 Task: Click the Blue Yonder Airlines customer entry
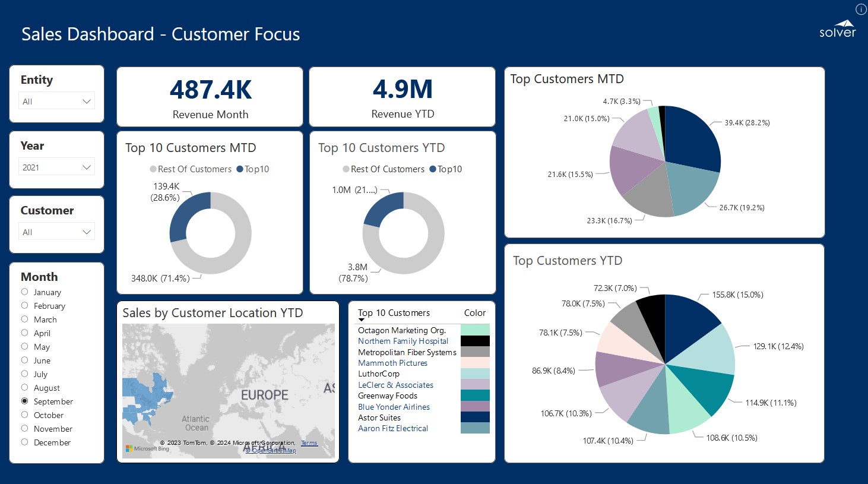click(394, 407)
